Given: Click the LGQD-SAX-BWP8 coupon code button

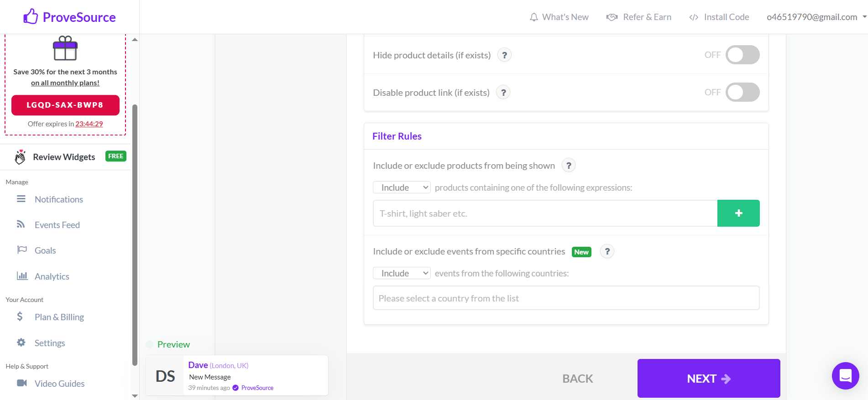Looking at the screenshot, I should pyautogui.click(x=65, y=105).
